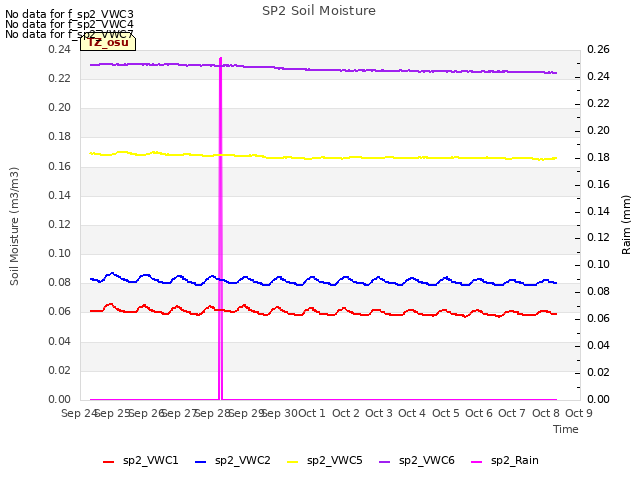640x480 pixels.
Task: Click the red sp2_VWC1 legend color marker
Action: point(109,462)
